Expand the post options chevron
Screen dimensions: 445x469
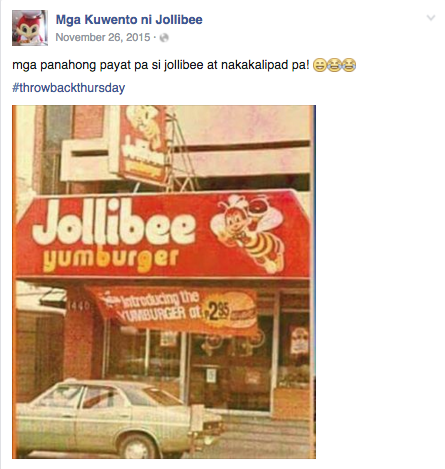[x=431, y=18]
